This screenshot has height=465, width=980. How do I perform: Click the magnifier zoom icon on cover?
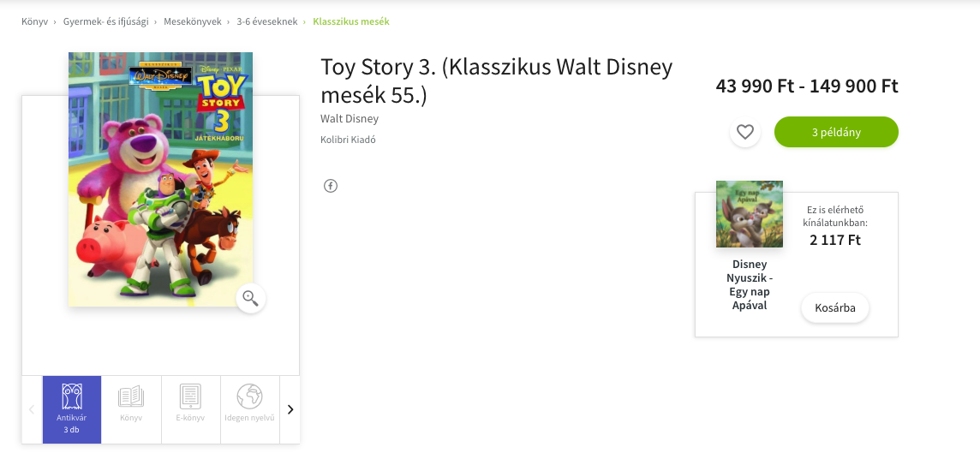click(x=250, y=298)
